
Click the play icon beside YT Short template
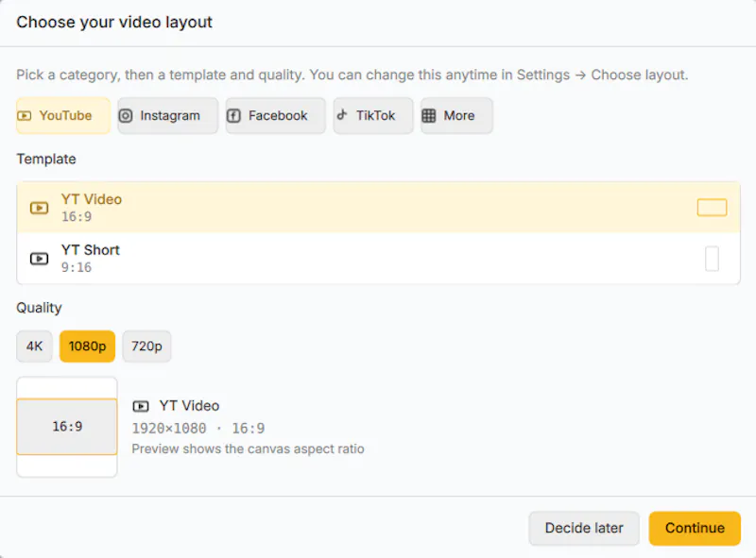(x=39, y=259)
